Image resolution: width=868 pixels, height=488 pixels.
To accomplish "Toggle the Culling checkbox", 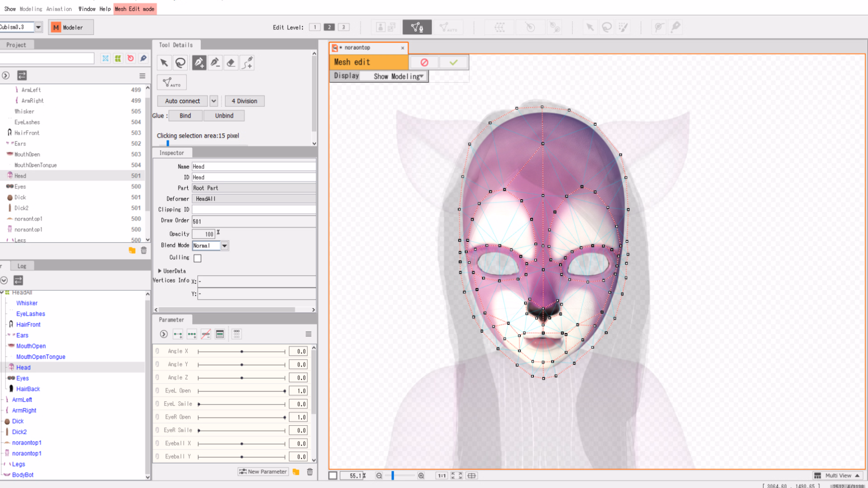I will pyautogui.click(x=198, y=258).
